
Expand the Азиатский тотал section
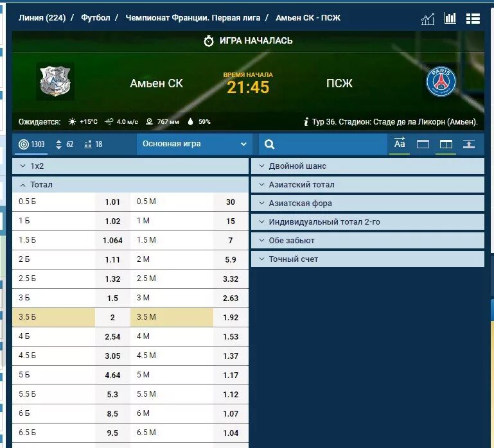(x=367, y=184)
